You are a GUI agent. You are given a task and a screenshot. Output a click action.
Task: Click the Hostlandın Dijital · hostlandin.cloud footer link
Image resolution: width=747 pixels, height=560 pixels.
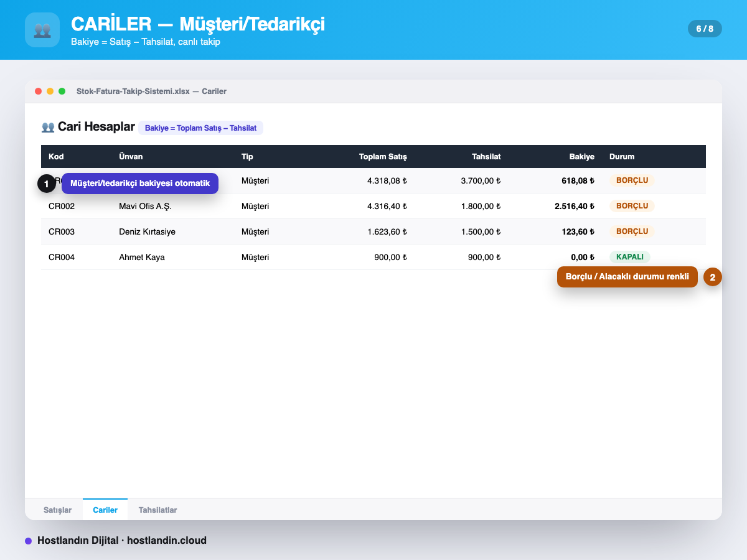pos(122,541)
